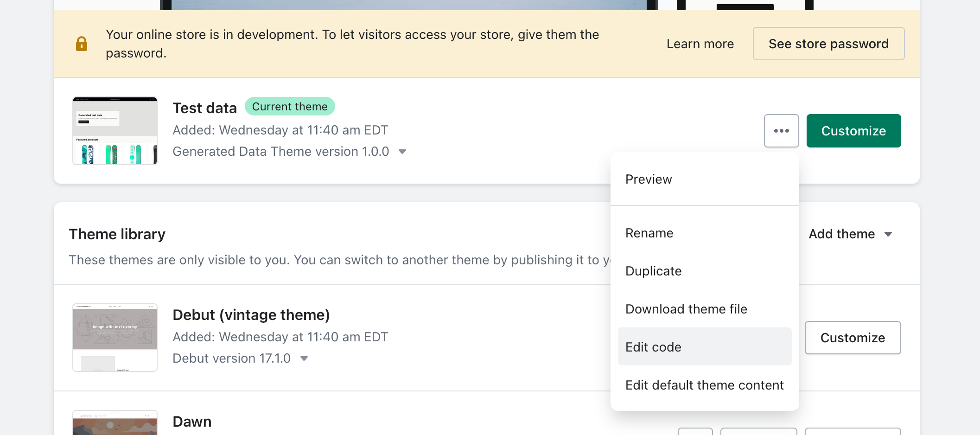Select Download theme file option
The image size is (980, 435).
click(705, 309)
